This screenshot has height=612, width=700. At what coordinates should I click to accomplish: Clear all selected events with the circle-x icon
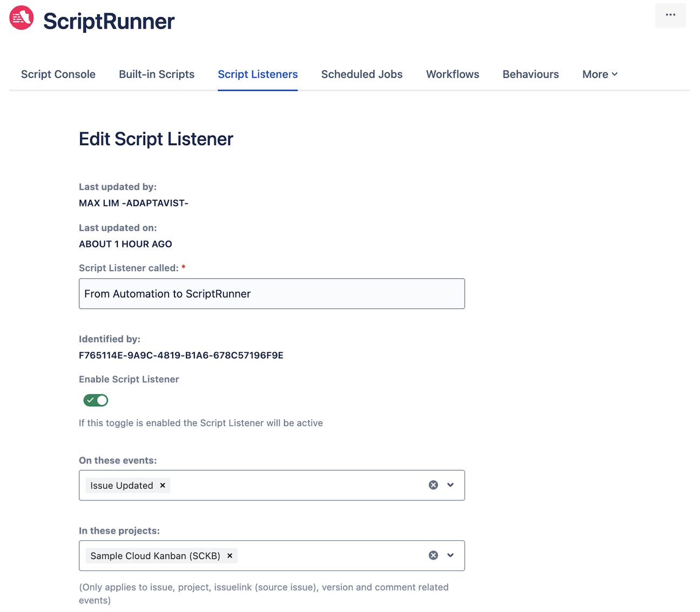[433, 485]
